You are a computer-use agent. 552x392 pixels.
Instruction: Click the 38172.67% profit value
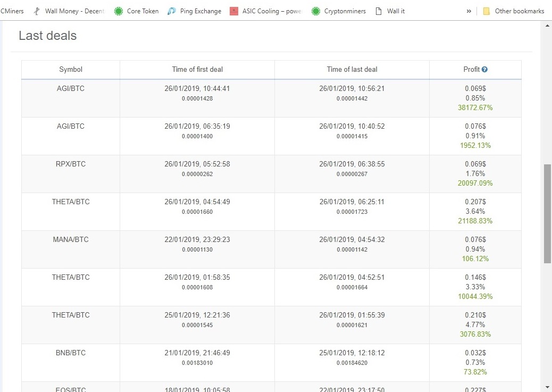pyautogui.click(x=475, y=107)
